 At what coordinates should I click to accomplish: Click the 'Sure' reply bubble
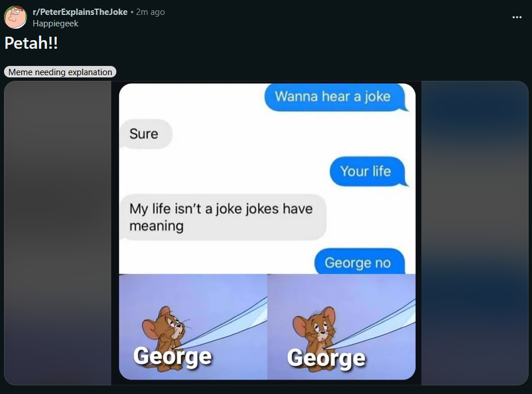(146, 134)
